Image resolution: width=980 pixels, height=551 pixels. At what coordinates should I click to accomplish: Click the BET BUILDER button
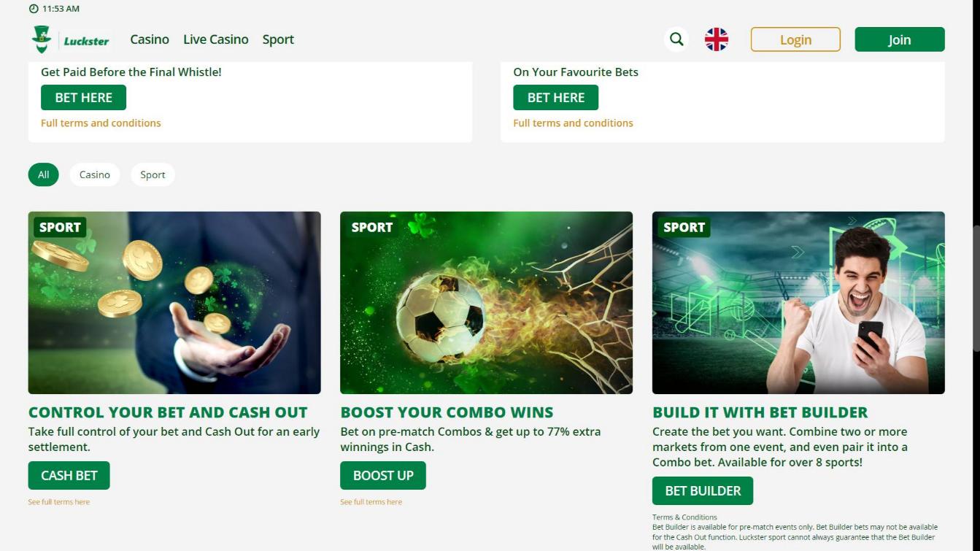703,490
